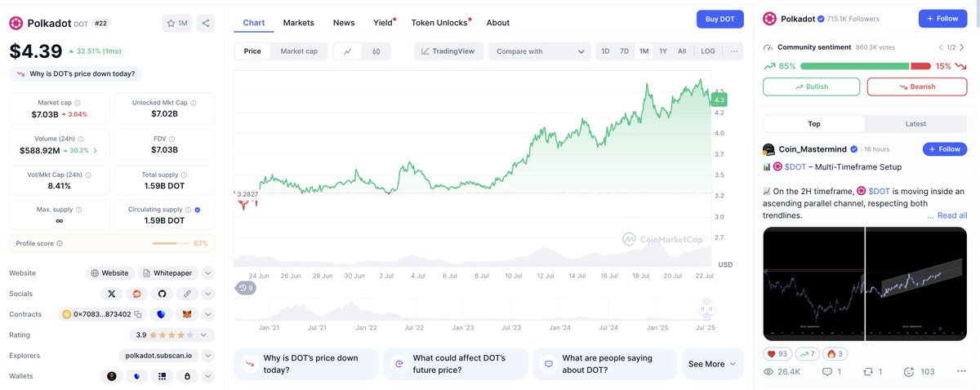Viewport: 980px width, 390px height.
Task: Open comments on Coin_Mastermind post
Action: [832, 372]
